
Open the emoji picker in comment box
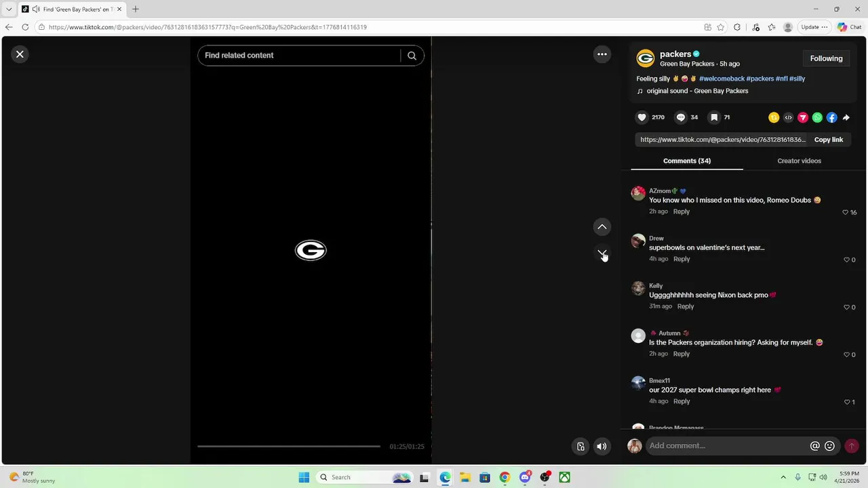829,446
